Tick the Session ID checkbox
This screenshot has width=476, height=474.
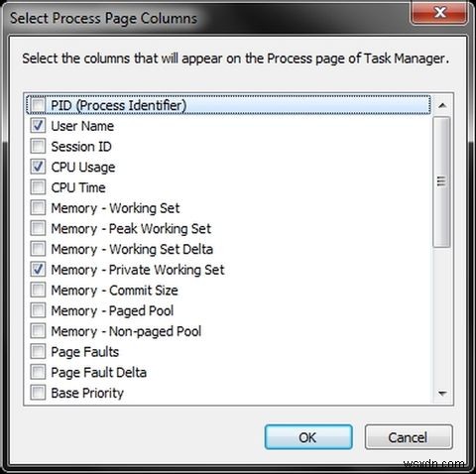[38, 147]
